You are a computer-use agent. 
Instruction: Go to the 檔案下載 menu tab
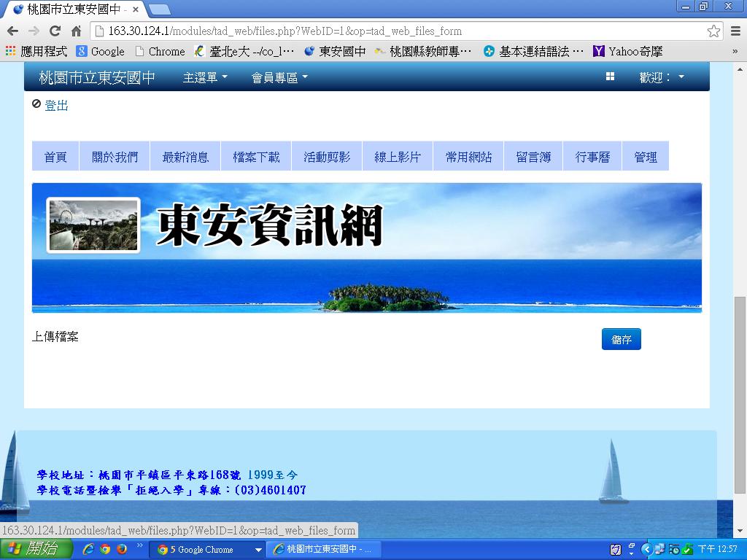click(256, 157)
